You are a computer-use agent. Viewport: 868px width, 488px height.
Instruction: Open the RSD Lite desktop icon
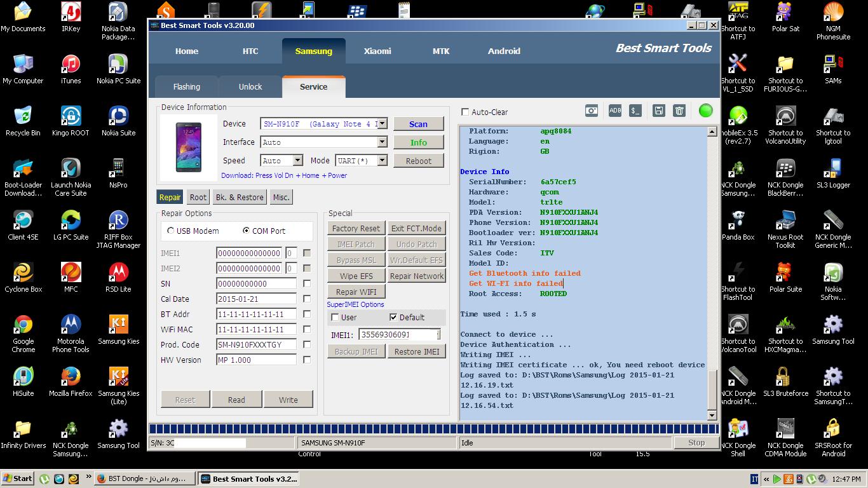click(x=118, y=278)
